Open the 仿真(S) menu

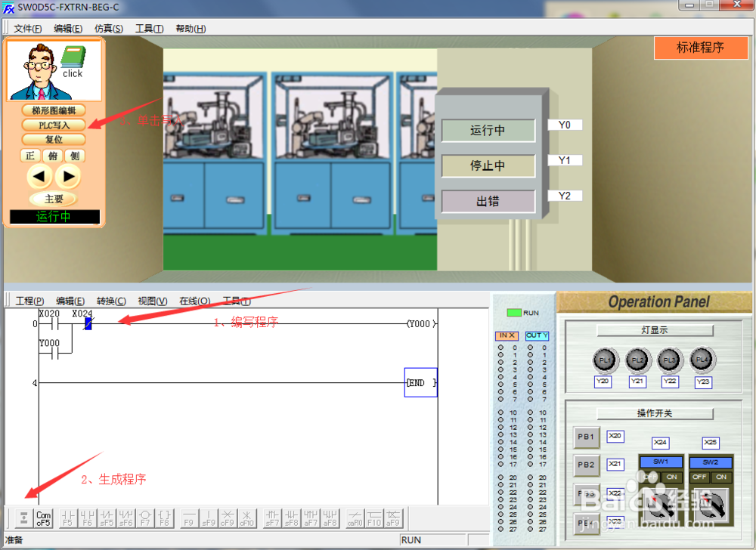pyautogui.click(x=108, y=29)
